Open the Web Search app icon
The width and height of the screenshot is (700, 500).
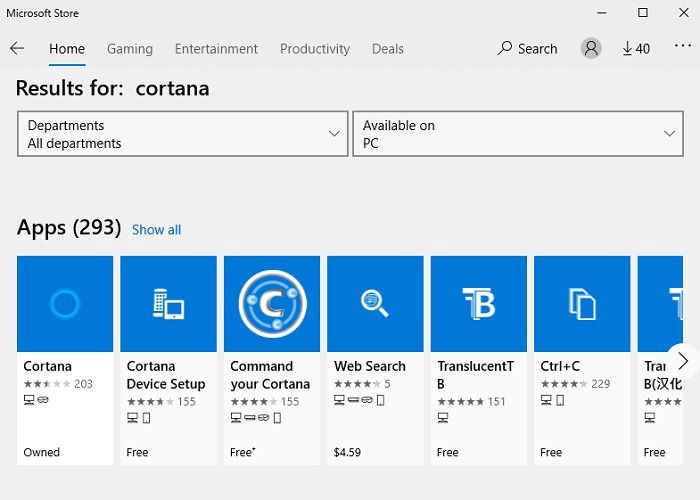tap(375, 304)
